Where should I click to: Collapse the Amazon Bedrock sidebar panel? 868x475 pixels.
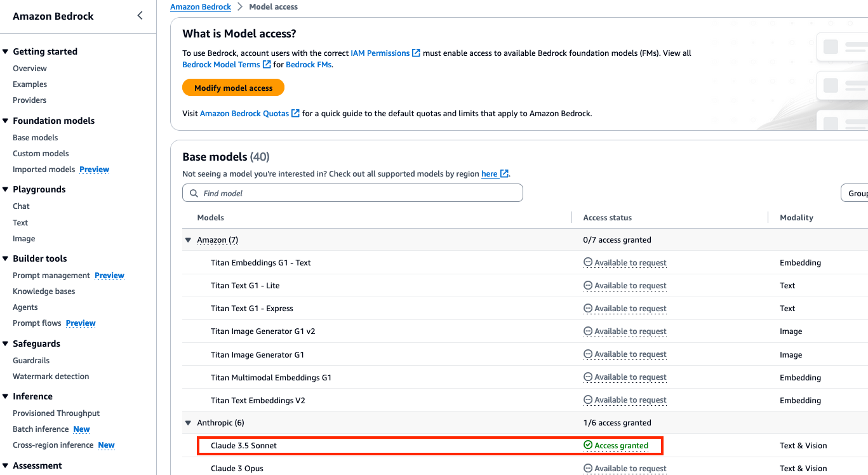click(x=140, y=16)
